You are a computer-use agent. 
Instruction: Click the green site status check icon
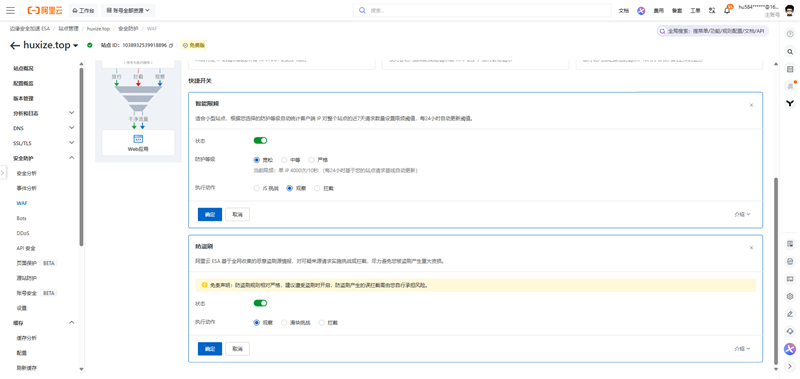click(x=90, y=45)
